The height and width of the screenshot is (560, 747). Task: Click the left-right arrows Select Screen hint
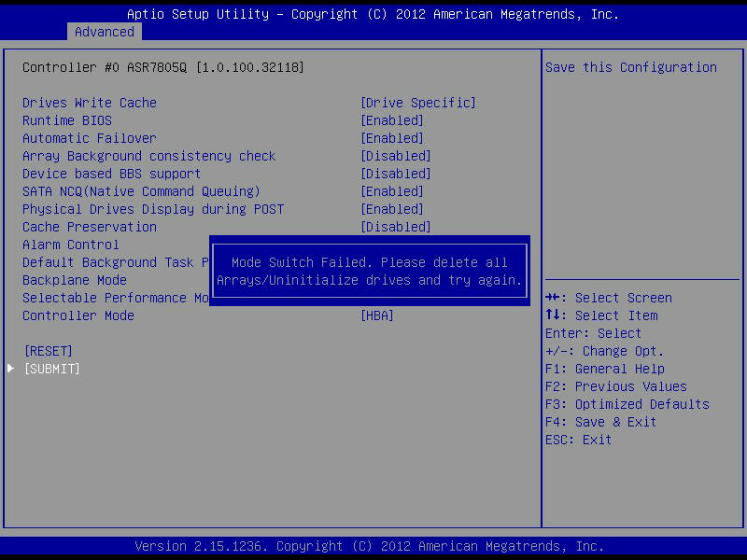(x=609, y=298)
